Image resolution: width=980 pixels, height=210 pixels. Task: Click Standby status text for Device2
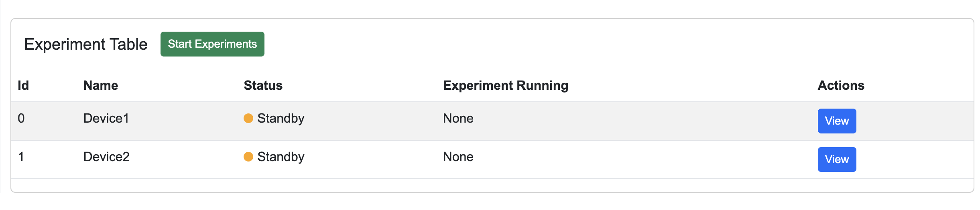(x=281, y=157)
